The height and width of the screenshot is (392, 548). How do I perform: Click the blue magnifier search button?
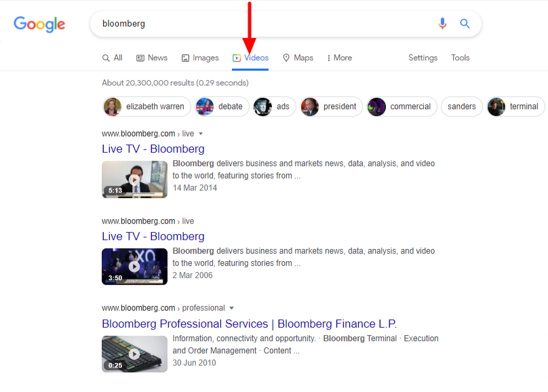coord(465,24)
